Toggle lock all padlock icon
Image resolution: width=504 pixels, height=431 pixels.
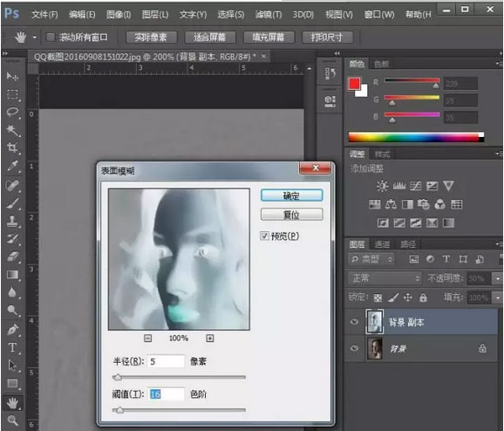coord(423,298)
